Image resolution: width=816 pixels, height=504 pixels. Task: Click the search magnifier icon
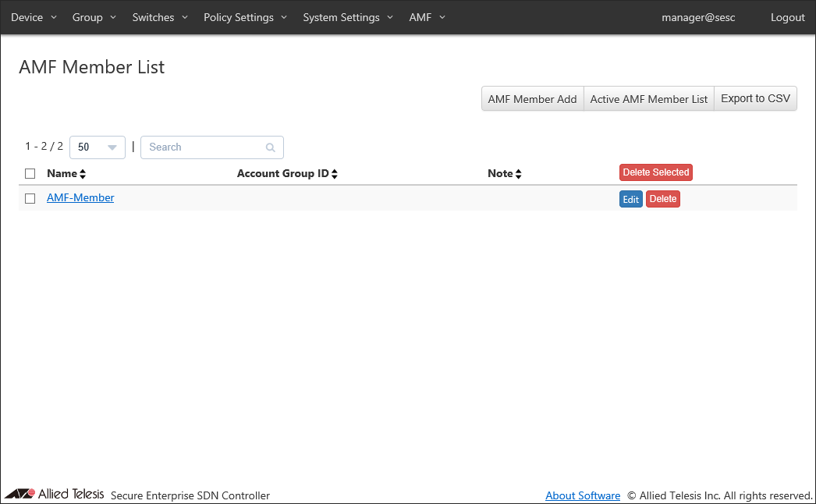[x=271, y=147]
